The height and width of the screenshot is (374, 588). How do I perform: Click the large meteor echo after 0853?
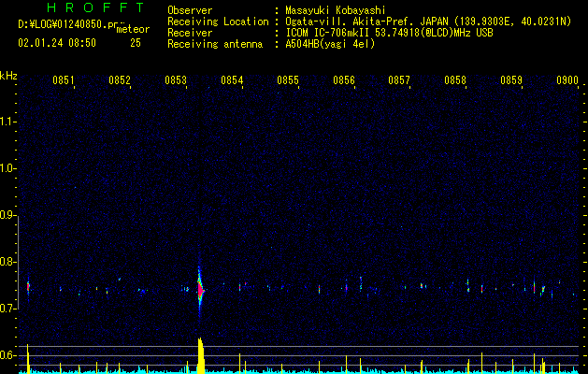point(200,290)
